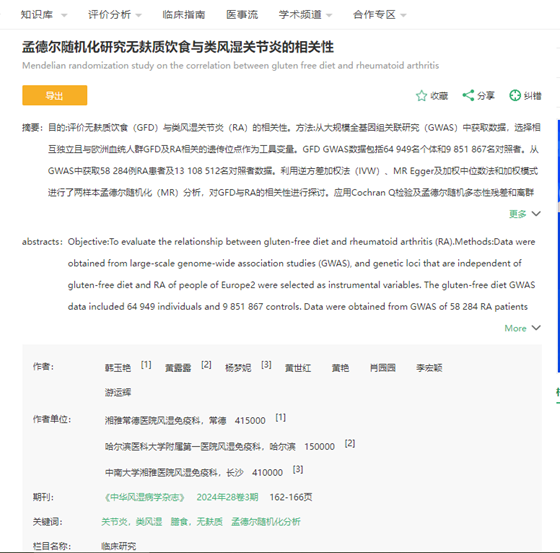Click the orange 导出 export button

pos(55,95)
